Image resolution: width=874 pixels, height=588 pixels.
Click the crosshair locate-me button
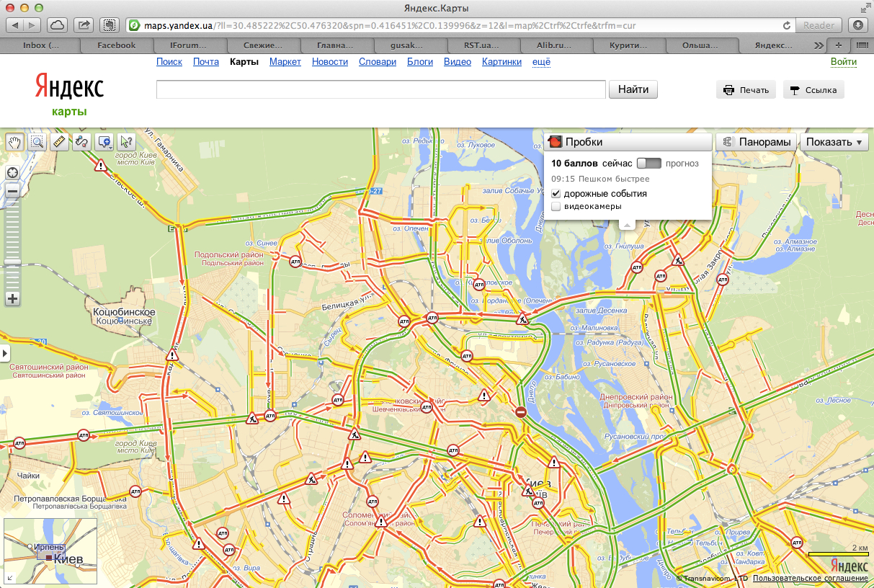[12, 173]
